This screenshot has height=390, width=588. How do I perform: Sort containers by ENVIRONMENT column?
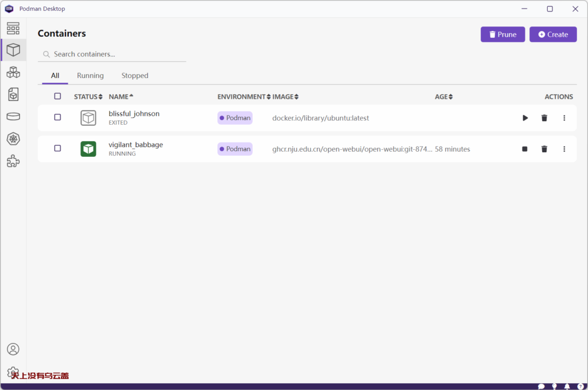[243, 96]
